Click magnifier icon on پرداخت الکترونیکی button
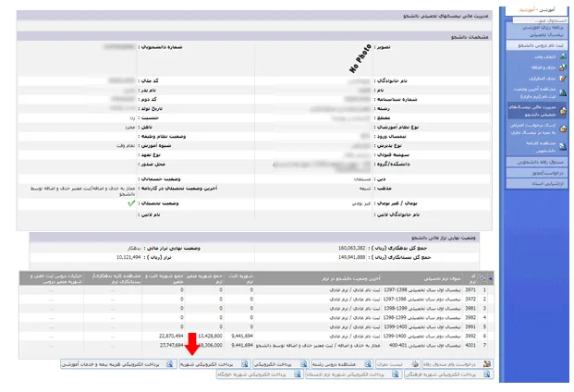The width and height of the screenshot is (574, 392). tap(303, 364)
